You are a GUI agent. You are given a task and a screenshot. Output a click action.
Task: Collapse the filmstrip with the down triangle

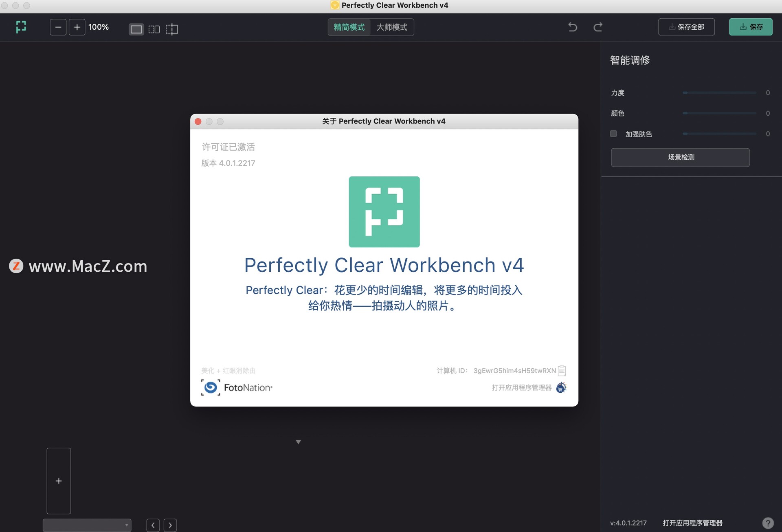[298, 442]
